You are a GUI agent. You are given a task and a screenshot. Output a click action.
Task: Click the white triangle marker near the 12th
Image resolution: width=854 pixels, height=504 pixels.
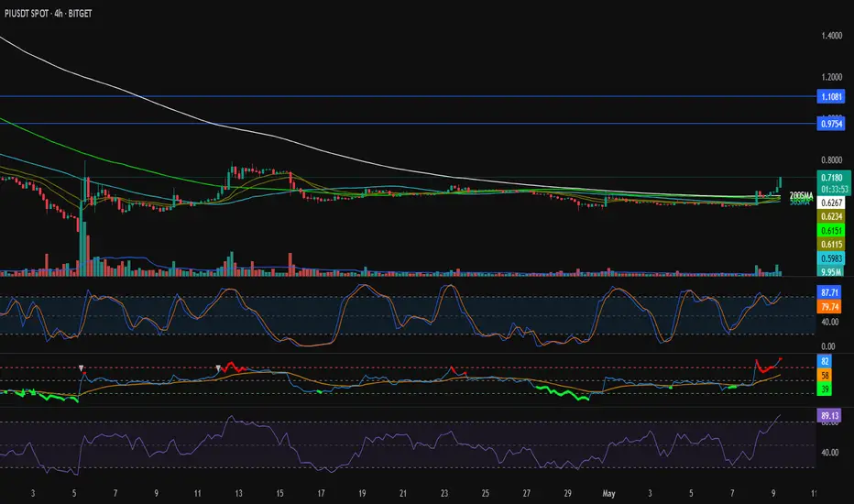click(x=218, y=368)
